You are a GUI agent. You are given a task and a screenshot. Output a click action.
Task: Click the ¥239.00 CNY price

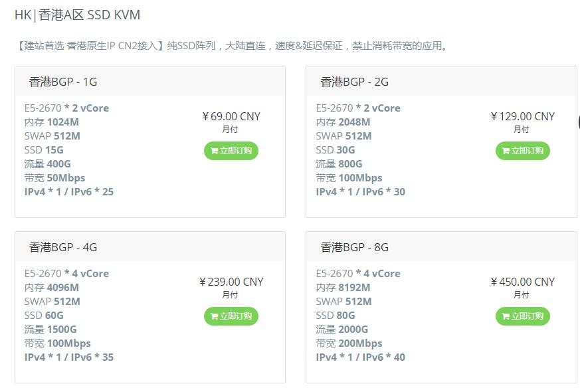click(231, 282)
